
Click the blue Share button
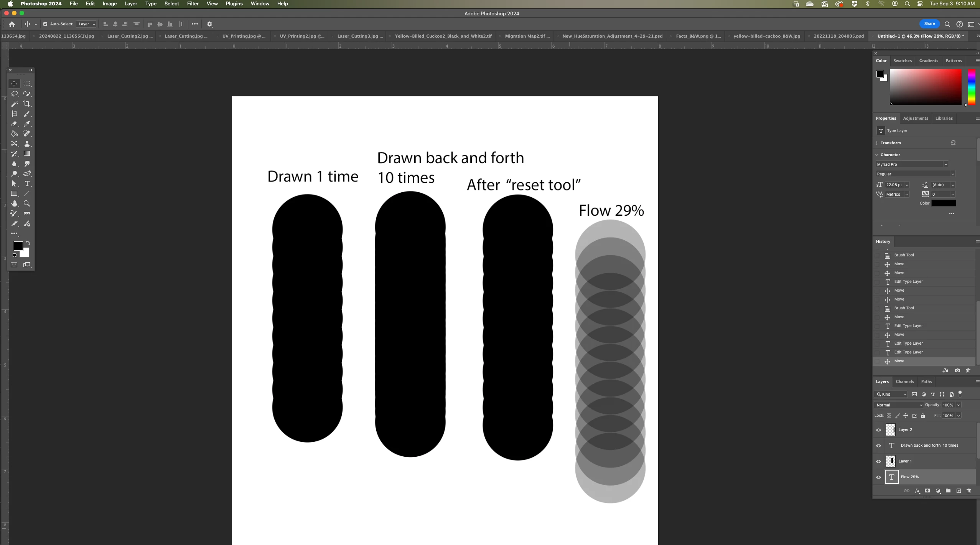coord(929,24)
